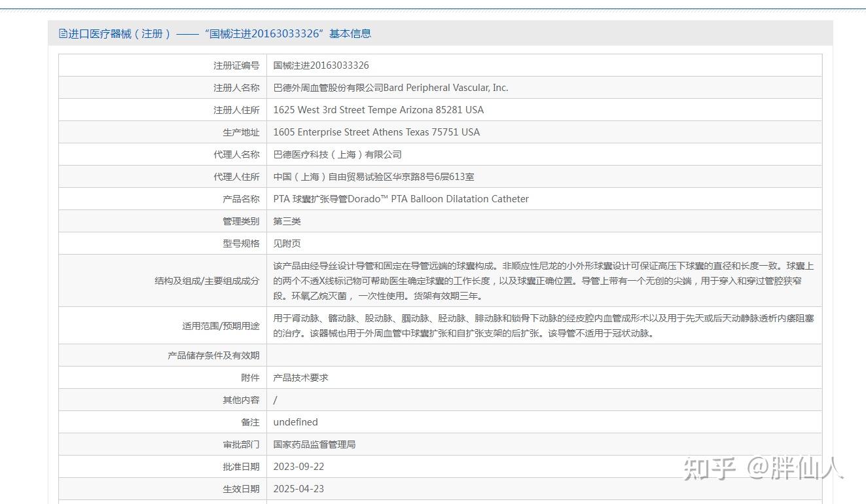This screenshot has height=504, width=866.
Task: Click the 代理人名称 label
Action: 236,154
